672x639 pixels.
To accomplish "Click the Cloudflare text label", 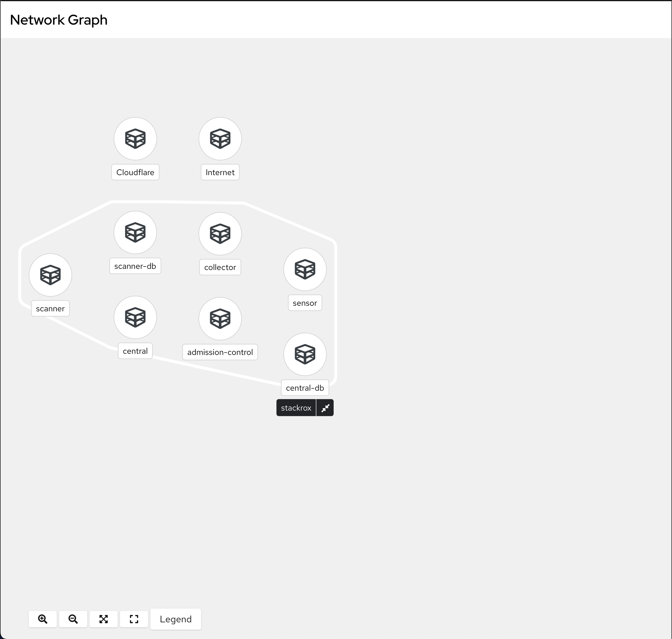I will tap(135, 172).
